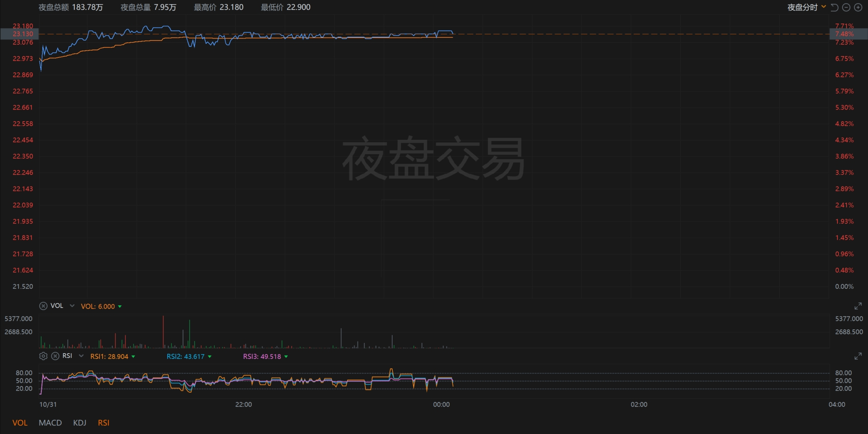Screen dimensions: 868x434
Task: Open the VOL: 6.000 value dropdown arrow
Action: pyautogui.click(x=120, y=306)
